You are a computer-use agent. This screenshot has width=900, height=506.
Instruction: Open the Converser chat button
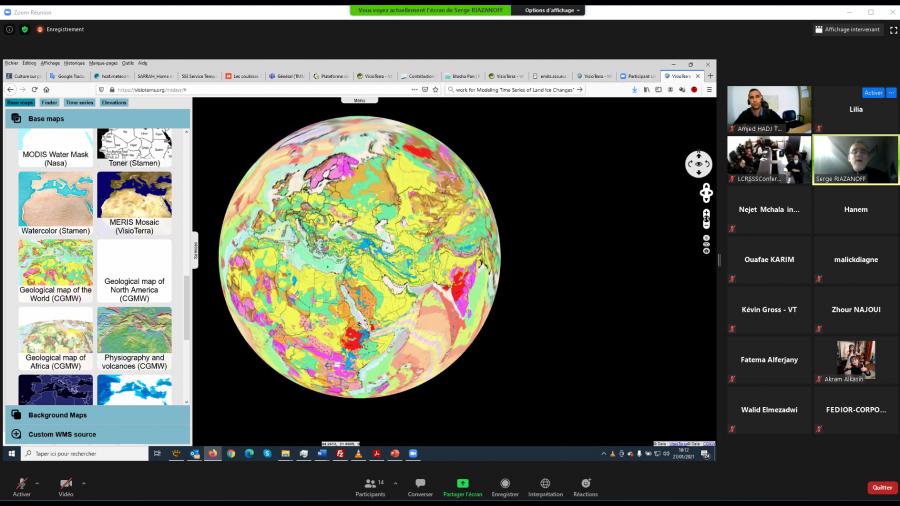420,487
